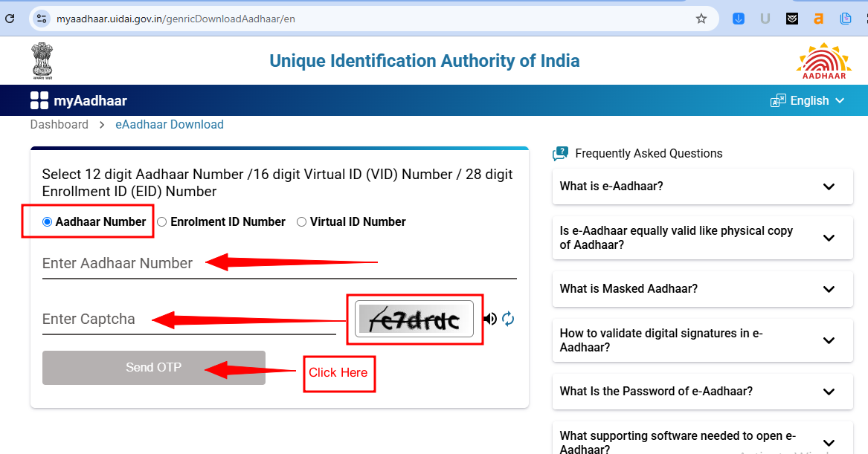Click the 'Frequently Asked Questions' heading
The height and width of the screenshot is (454, 868).
(x=649, y=154)
